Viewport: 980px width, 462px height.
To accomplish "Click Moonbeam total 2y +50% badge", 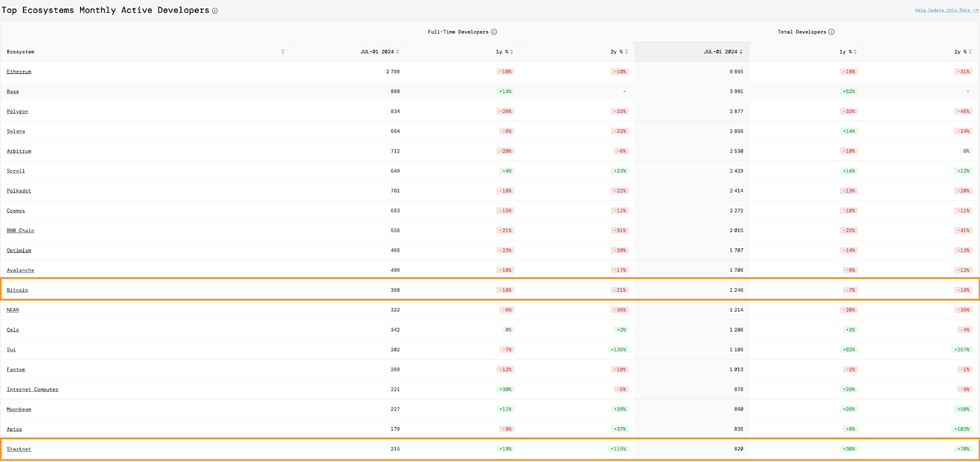I will [x=962, y=409].
